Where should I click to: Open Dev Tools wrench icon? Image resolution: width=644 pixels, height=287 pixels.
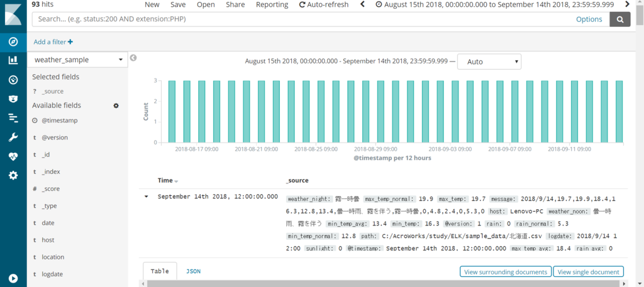coord(13,137)
